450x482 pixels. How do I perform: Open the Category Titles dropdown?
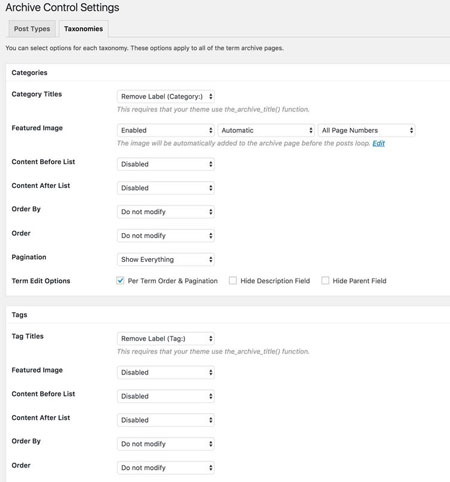pyautogui.click(x=166, y=96)
